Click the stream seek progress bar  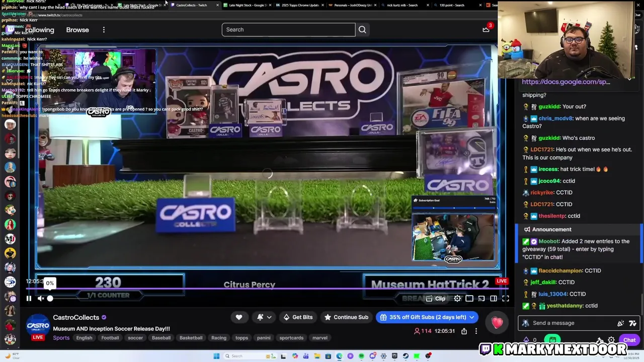(x=267, y=289)
